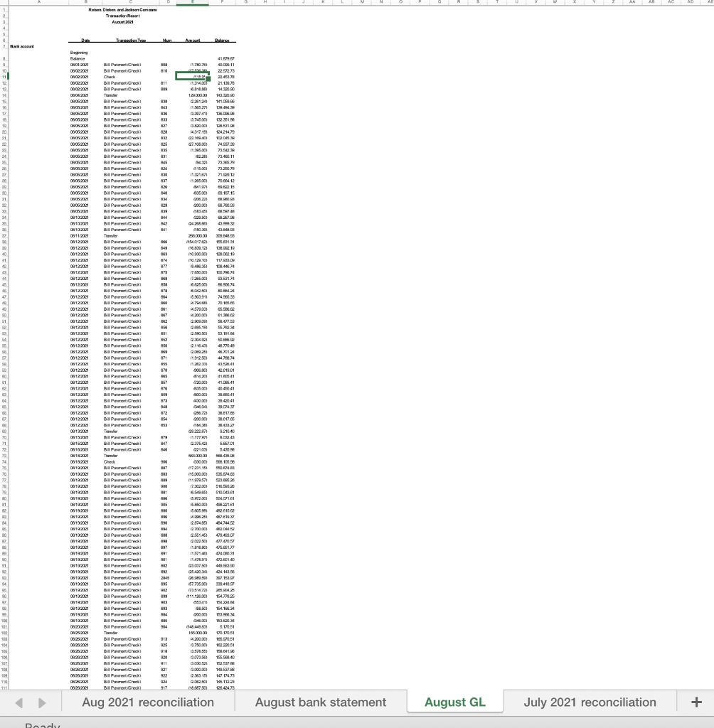Select the 'Balance' heading cell
The width and height of the screenshot is (714, 728).
tap(222, 41)
